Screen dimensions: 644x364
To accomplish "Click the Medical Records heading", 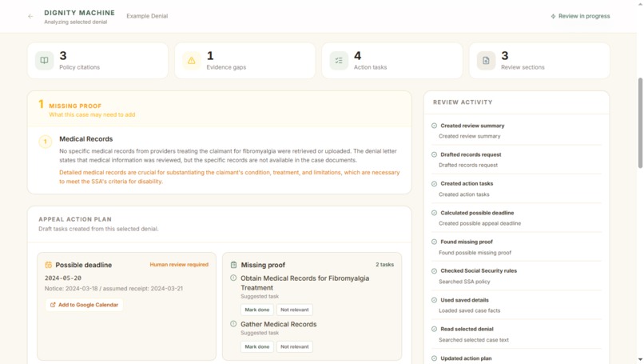I will point(85,139).
